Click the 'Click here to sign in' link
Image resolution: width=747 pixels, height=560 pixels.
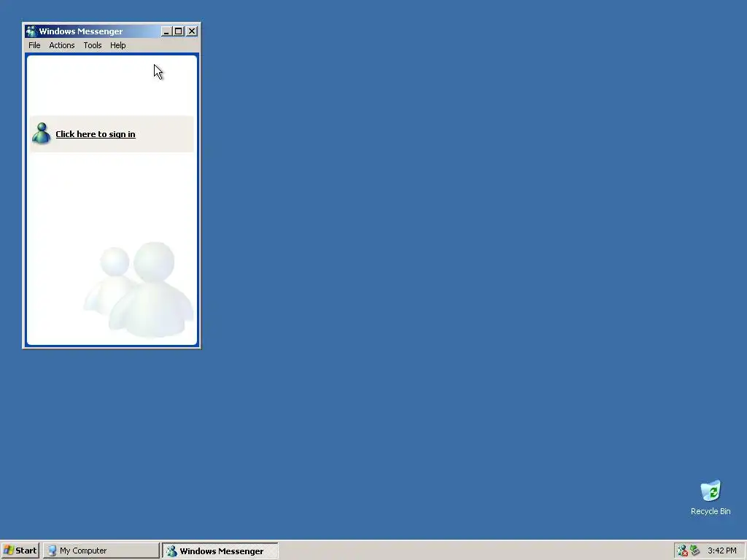[96, 134]
